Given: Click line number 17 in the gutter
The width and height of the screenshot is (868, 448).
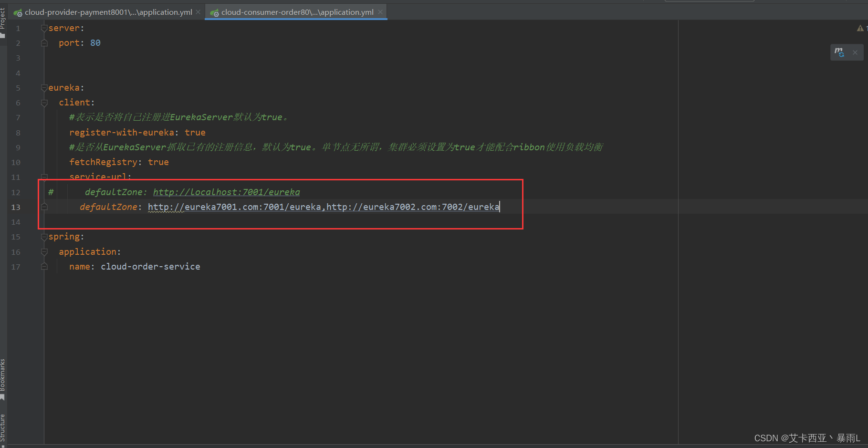Looking at the screenshot, I should pyautogui.click(x=16, y=267).
